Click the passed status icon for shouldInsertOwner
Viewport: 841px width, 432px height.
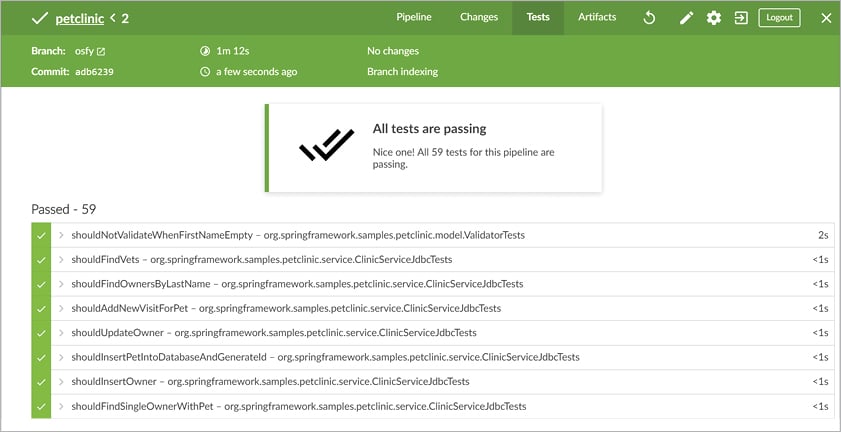[41, 382]
